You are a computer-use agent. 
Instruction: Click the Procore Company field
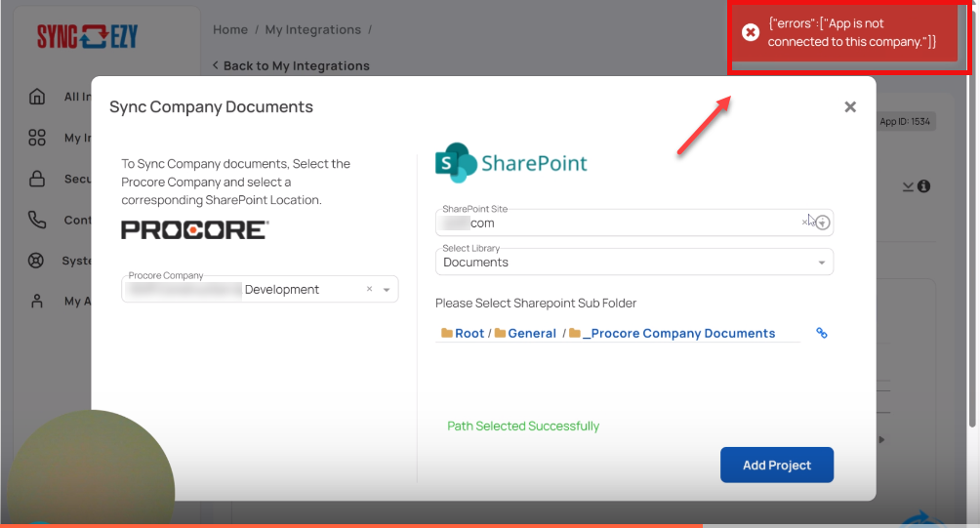(260, 289)
